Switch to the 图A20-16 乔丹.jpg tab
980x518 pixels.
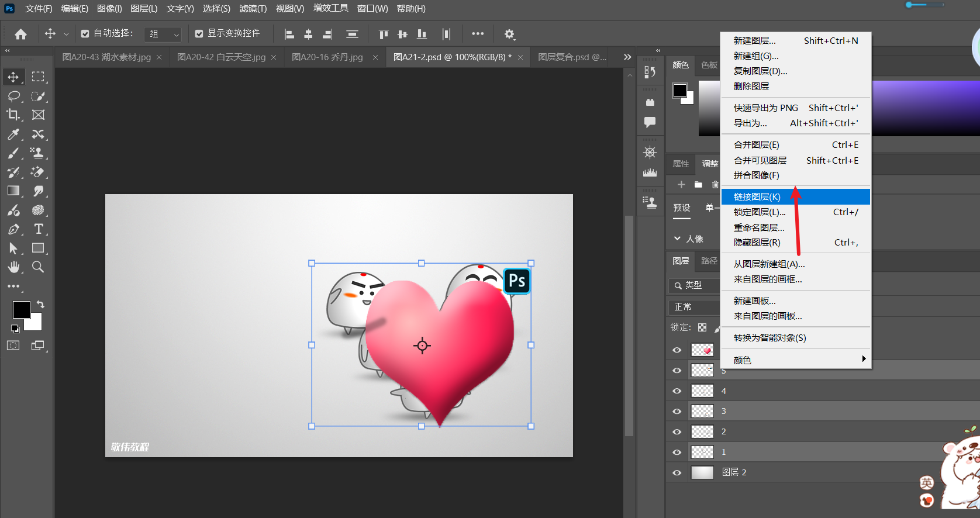coord(327,57)
